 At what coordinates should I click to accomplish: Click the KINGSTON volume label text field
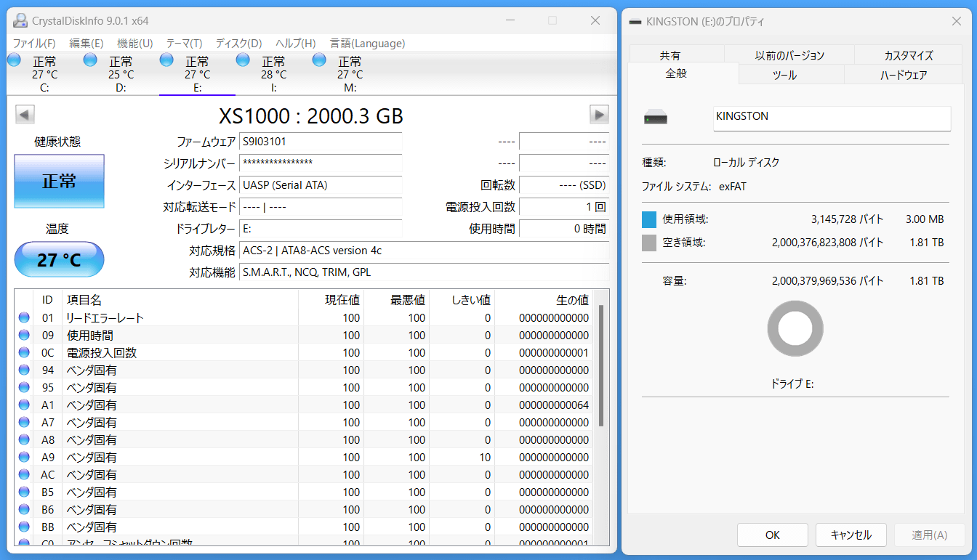pyautogui.click(x=832, y=118)
